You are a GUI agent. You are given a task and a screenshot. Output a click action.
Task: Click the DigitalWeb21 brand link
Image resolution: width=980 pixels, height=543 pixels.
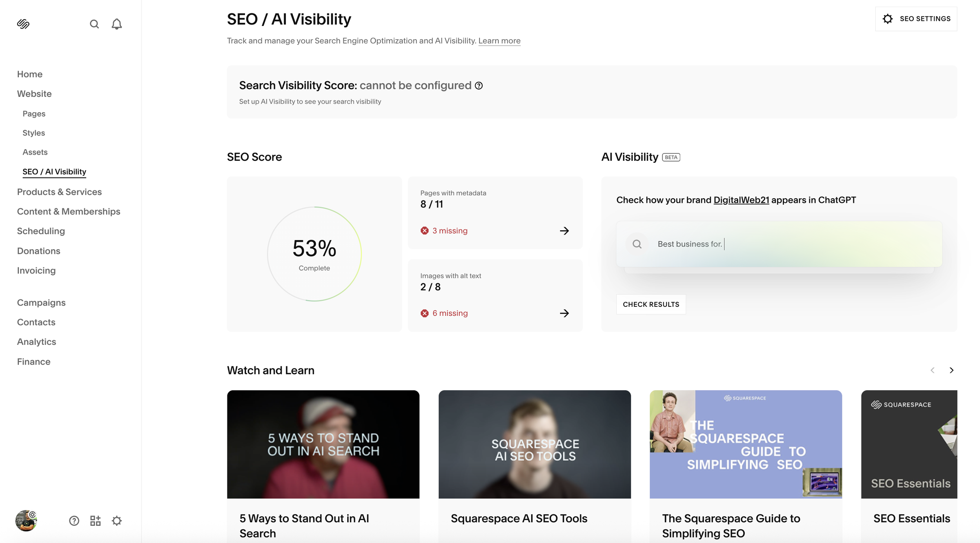pyautogui.click(x=741, y=200)
